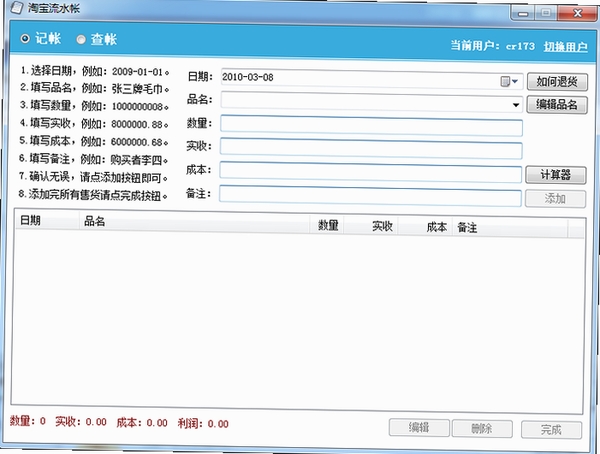Focus the 数量 input field
Image resolution: width=600 pixels, height=454 pixels.
click(371, 125)
